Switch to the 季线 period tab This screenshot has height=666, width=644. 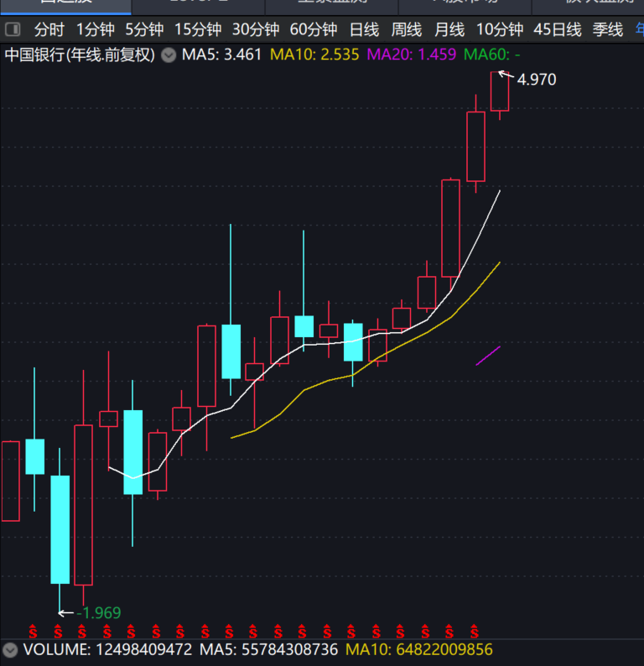tap(608, 30)
